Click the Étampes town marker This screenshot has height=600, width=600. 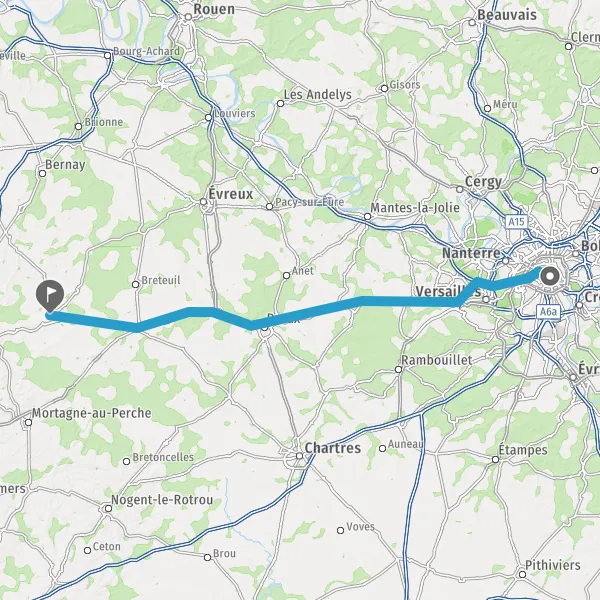[x=496, y=459]
